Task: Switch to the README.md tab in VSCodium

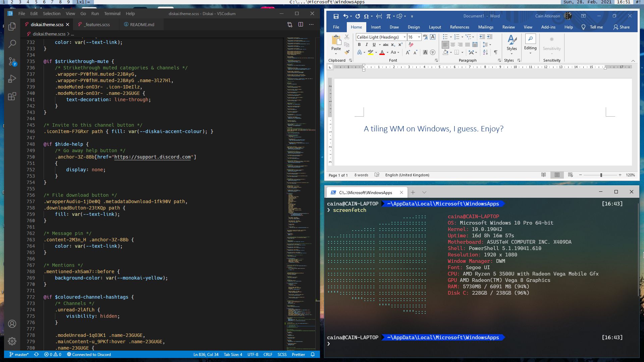Action: 142,24
